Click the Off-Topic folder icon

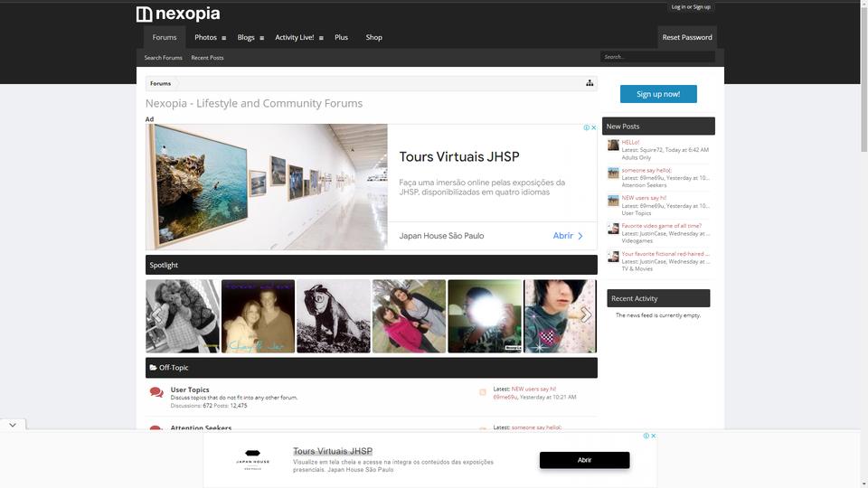[x=154, y=368]
